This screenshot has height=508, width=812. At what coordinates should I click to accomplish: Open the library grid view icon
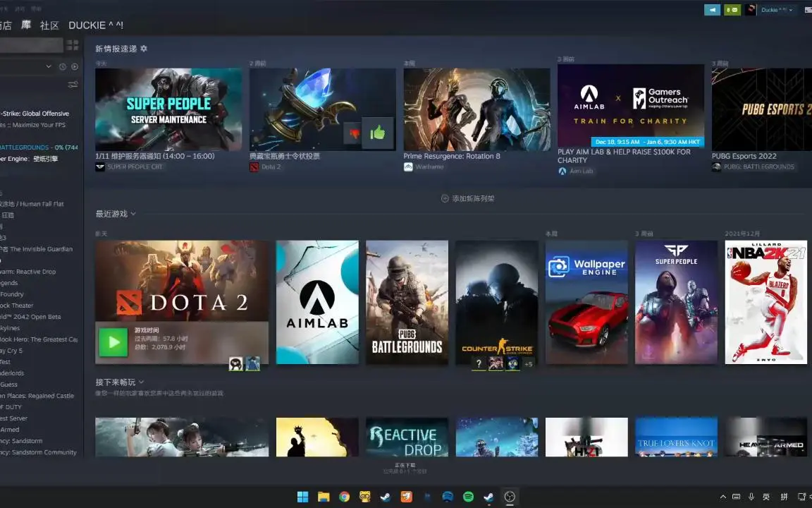(73, 45)
